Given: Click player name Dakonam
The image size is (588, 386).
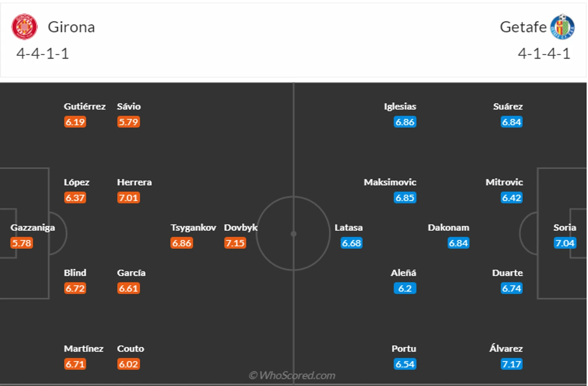Looking at the screenshot, I should tap(448, 228).
